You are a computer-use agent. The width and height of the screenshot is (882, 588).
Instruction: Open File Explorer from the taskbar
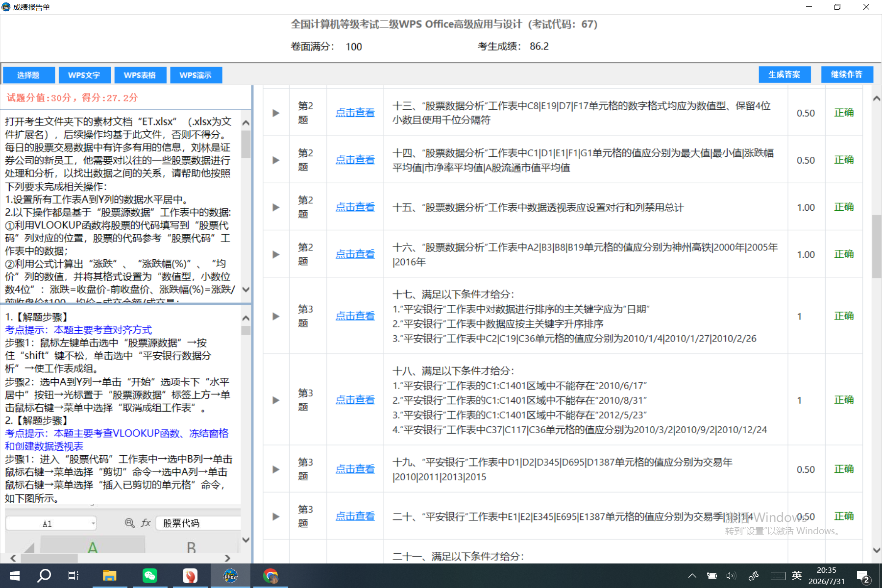(x=109, y=576)
